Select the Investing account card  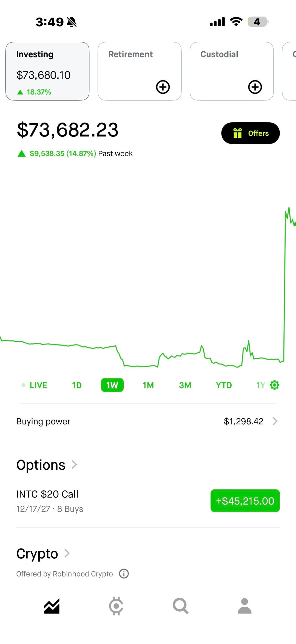[47, 71]
